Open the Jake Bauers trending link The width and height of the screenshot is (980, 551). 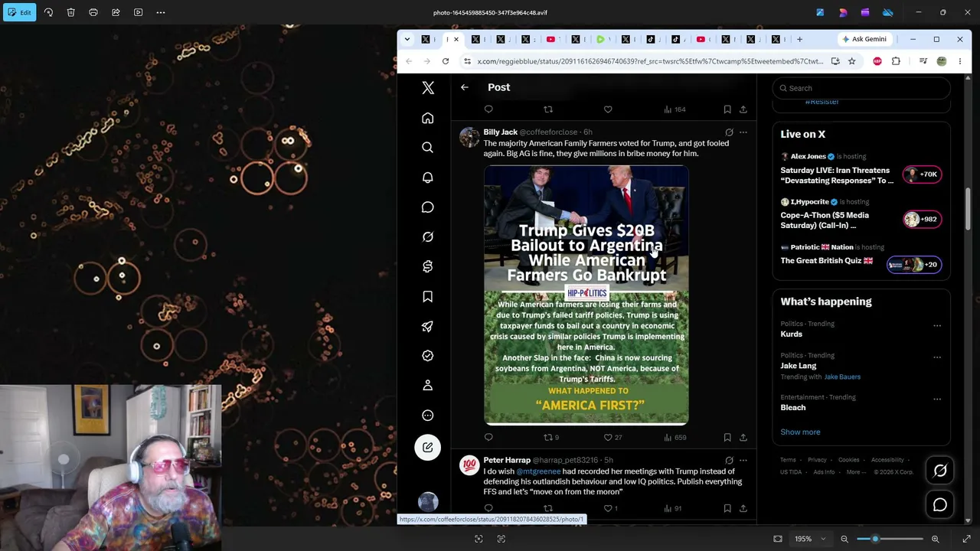click(x=842, y=377)
